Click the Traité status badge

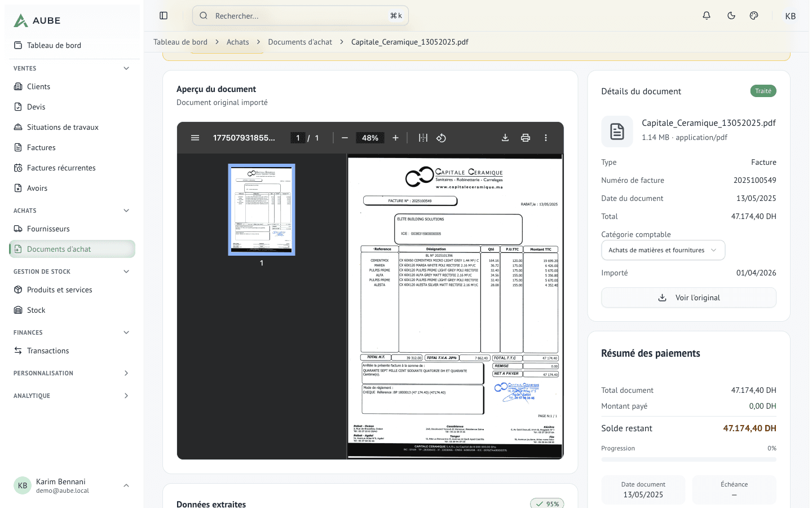click(x=763, y=91)
